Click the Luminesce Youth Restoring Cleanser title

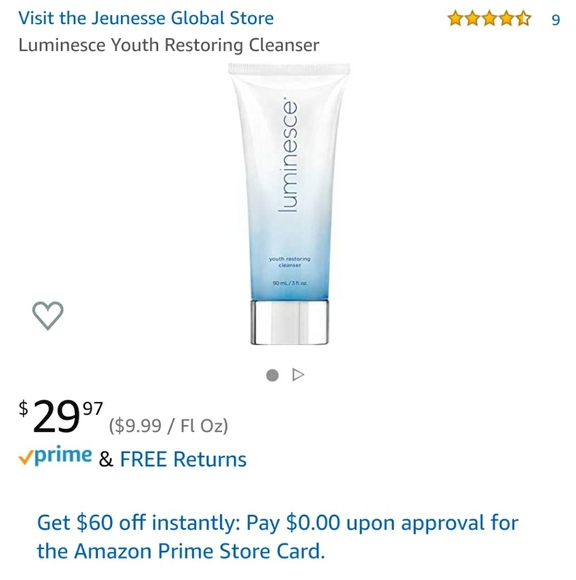[169, 45]
